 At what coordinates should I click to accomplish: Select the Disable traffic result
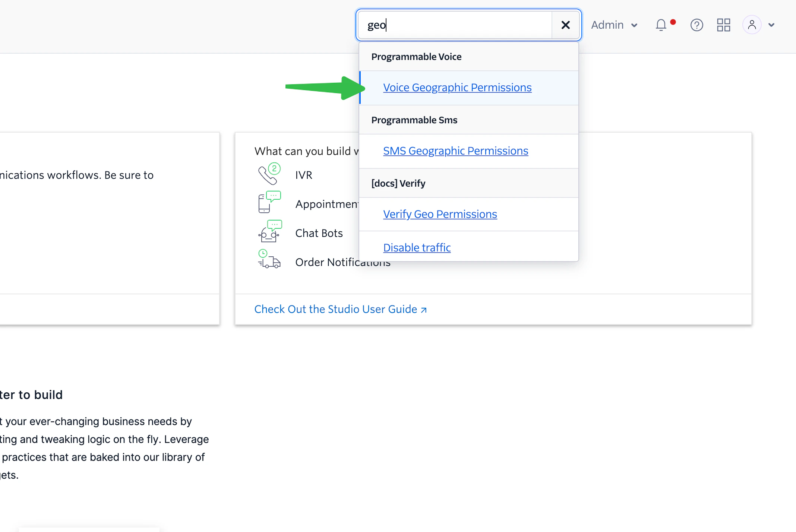coord(417,247)
